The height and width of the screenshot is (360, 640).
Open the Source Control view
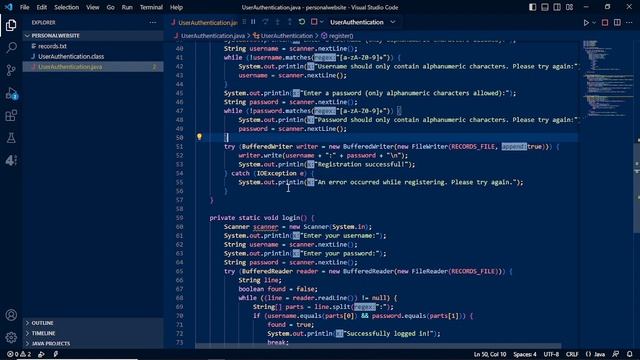(11, 70)
